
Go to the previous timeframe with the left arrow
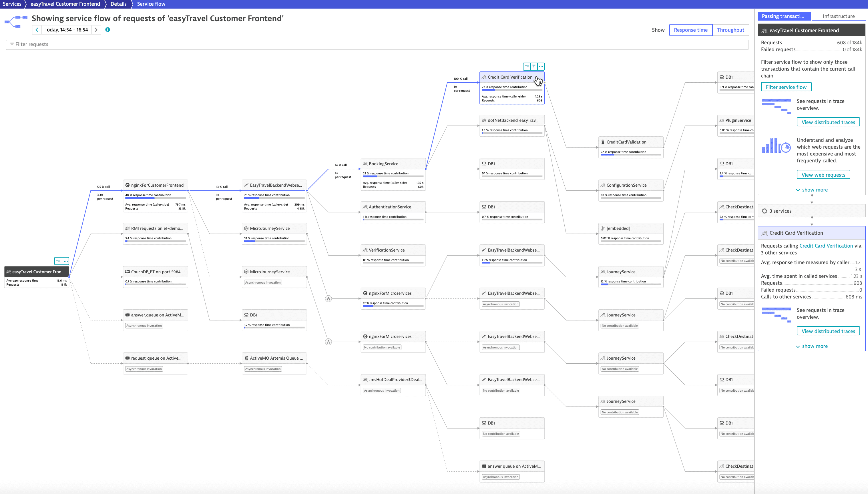point(37,30)
